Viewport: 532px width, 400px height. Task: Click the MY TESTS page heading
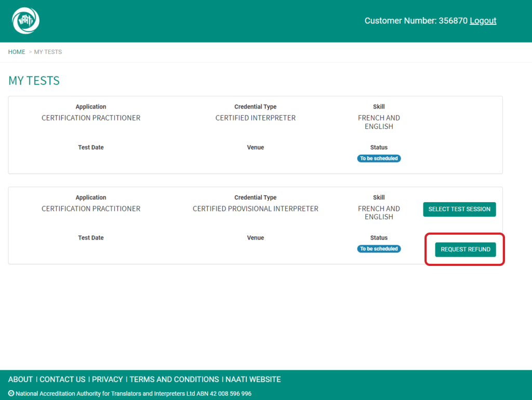click(x=34, y=81)
